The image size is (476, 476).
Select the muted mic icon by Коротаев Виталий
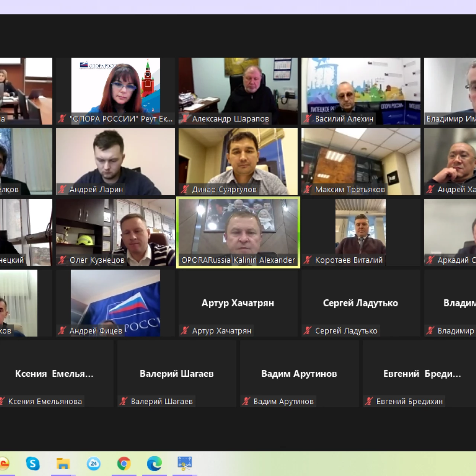click(x=308, y=260)
